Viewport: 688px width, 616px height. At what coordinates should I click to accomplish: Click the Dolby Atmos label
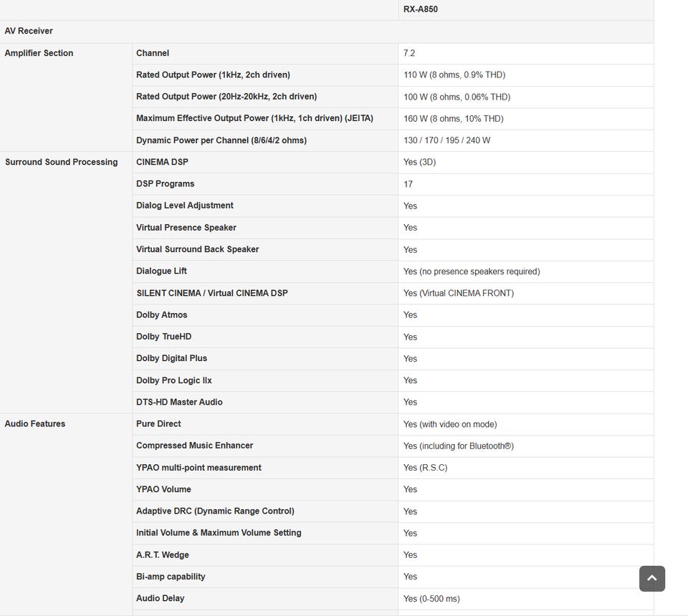[161, 314]
